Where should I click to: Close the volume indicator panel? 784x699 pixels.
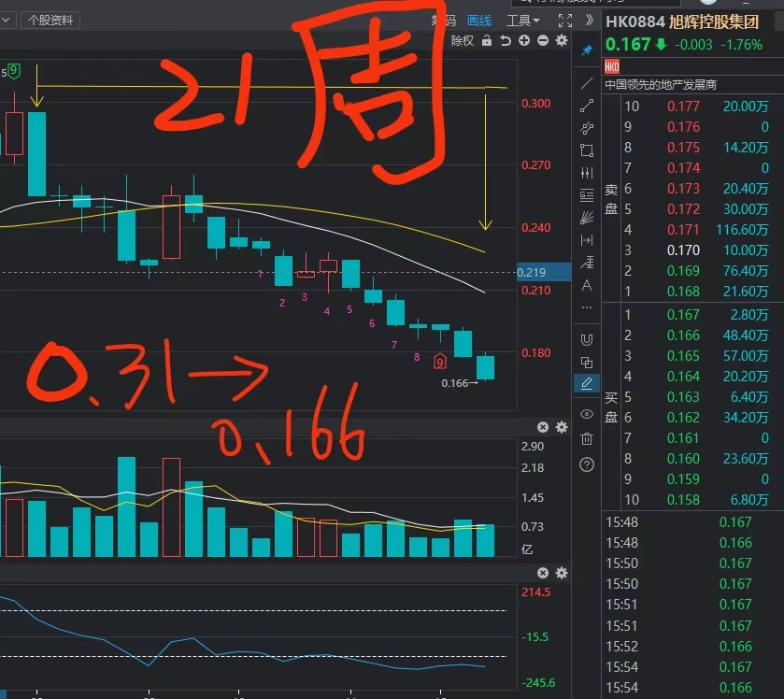[x=543, y=427]
